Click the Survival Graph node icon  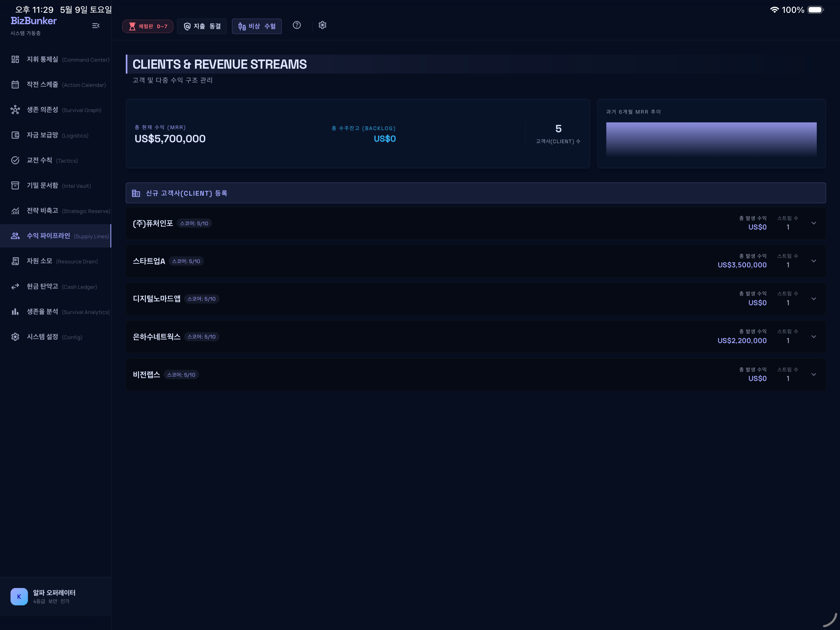coord(15,110)
